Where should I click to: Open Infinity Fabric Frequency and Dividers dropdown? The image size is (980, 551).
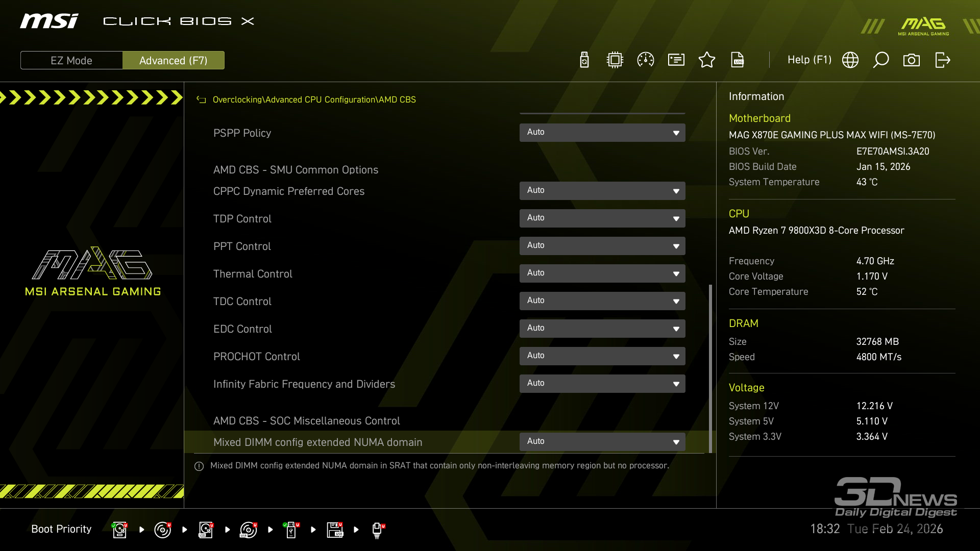[602, 384]
